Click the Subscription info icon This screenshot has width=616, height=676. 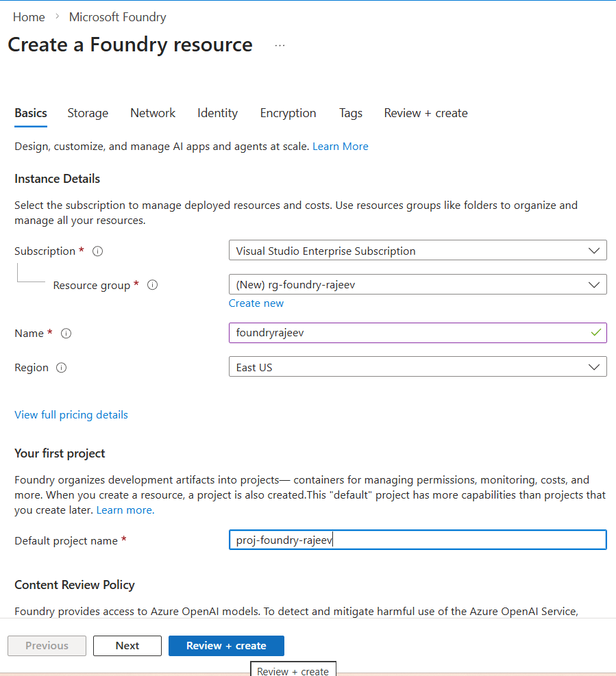click(97, 251)
